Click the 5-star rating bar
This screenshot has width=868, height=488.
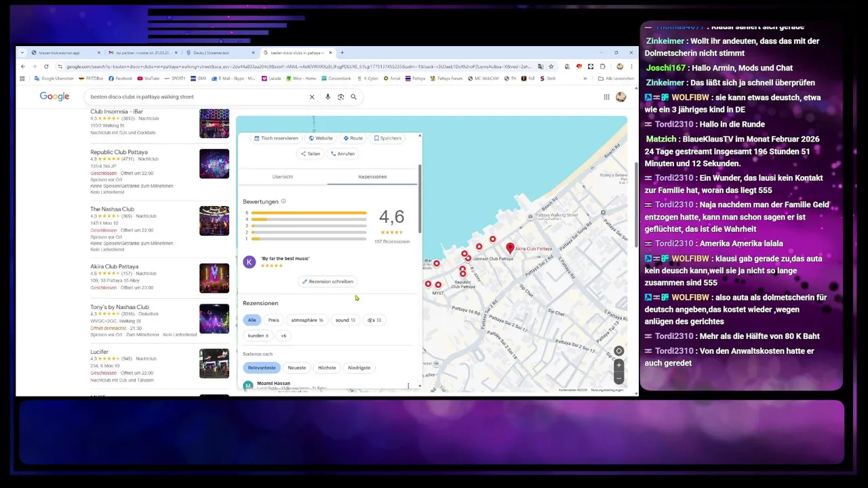click(309, 213)
